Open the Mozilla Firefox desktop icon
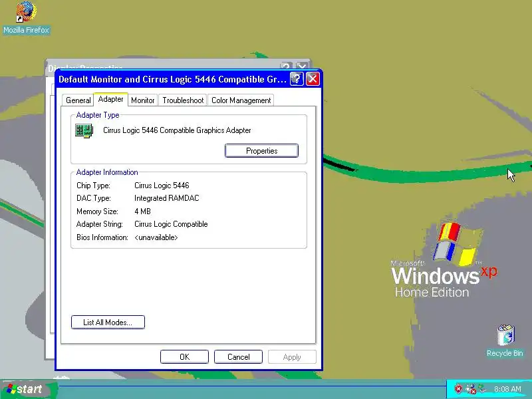Screen dimensions: 532x399 (x=26, y=18)
